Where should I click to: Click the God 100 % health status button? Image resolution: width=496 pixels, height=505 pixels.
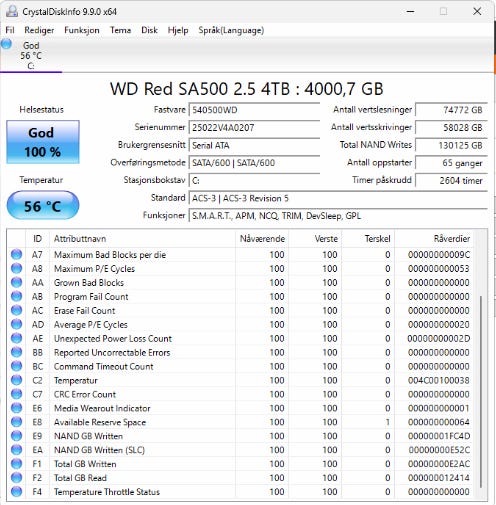[x=43, y=142]
